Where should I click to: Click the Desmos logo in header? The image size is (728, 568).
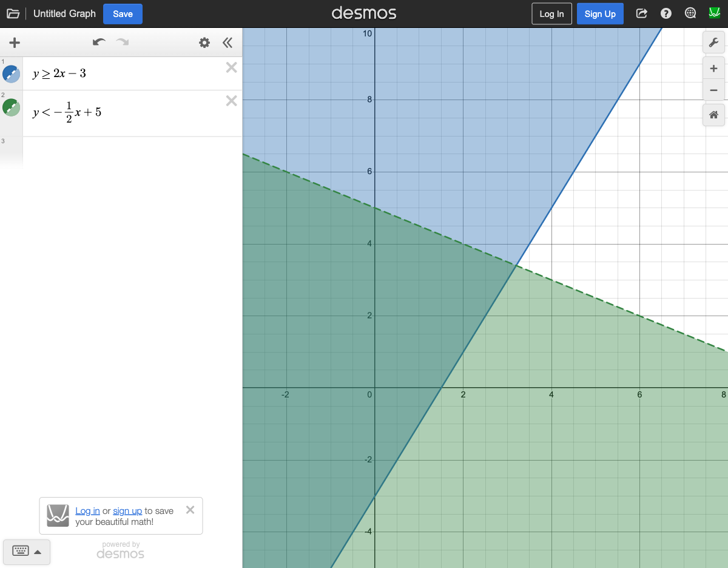[364, 13]
